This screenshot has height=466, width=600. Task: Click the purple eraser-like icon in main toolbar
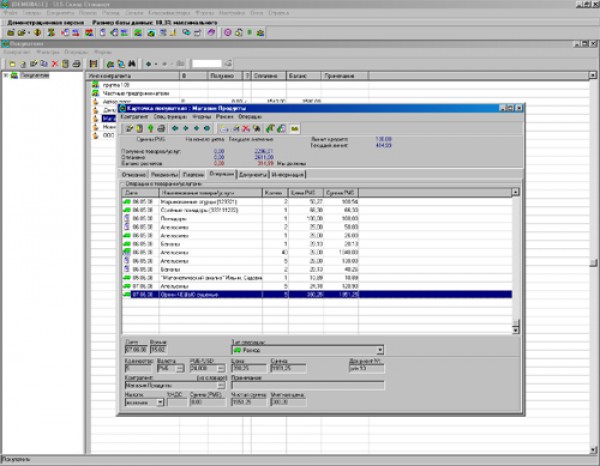pyautogui.click(x=211, y=33)
